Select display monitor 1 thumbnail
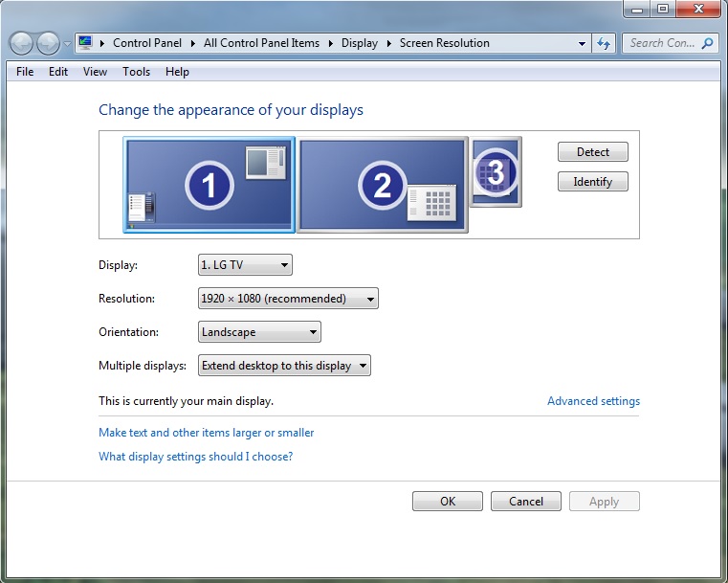The height and width of the screenshot is (583, 728). pos(209,185)
